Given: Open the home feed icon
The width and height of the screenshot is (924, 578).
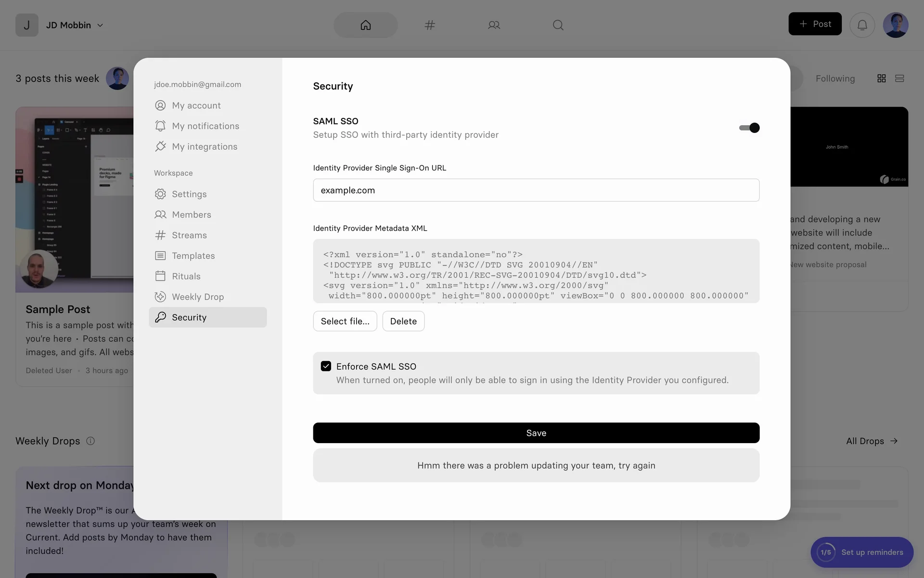Looking at the screenshot, I should (366, 25).
